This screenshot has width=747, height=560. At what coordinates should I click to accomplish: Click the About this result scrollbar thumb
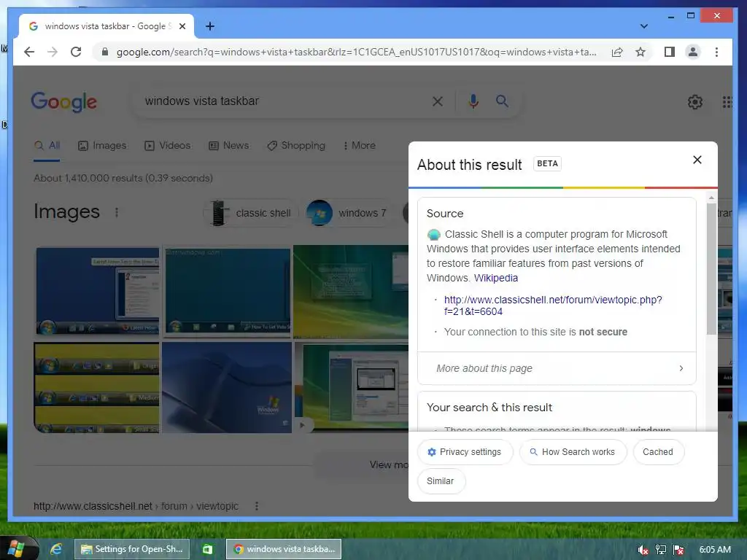[x=711, y=269]
